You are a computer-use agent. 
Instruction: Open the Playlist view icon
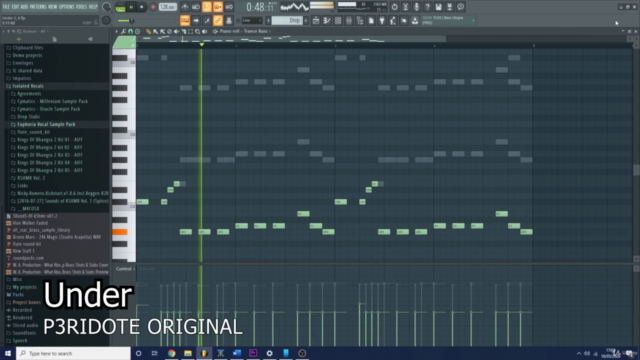316,20
